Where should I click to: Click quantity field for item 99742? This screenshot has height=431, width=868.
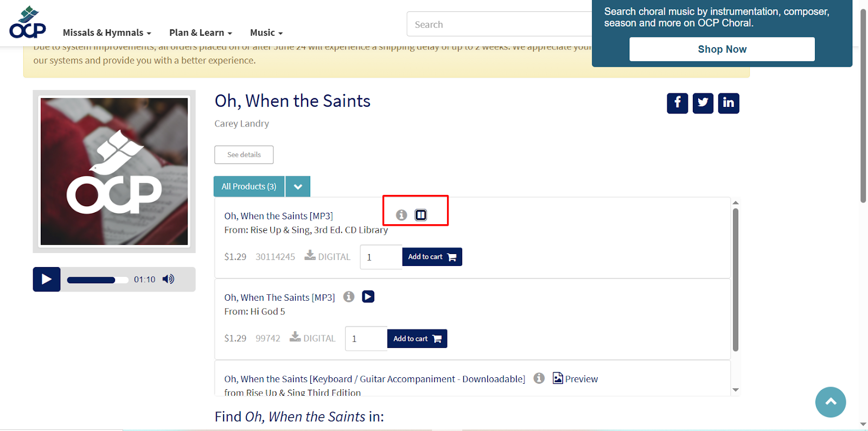366,338
